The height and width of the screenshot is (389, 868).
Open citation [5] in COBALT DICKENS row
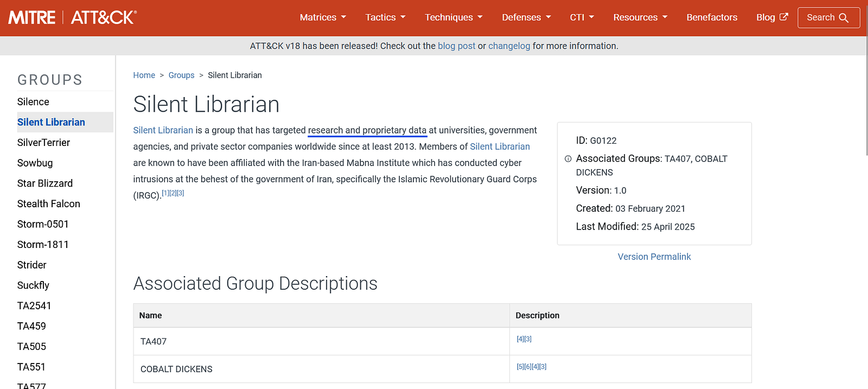[520, 367]
